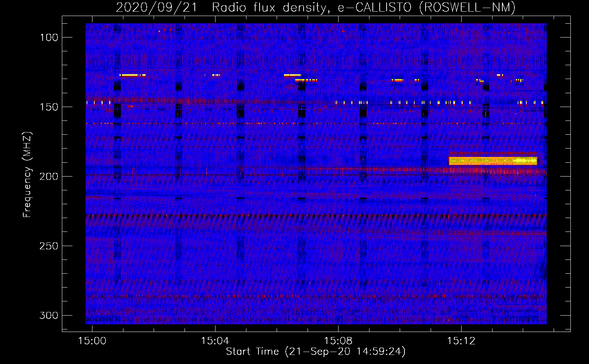Click the 'Start Time (21-Sep-20 14:59:24)' axis label
The height and width of the screenshot is (364, 589).
316,352
